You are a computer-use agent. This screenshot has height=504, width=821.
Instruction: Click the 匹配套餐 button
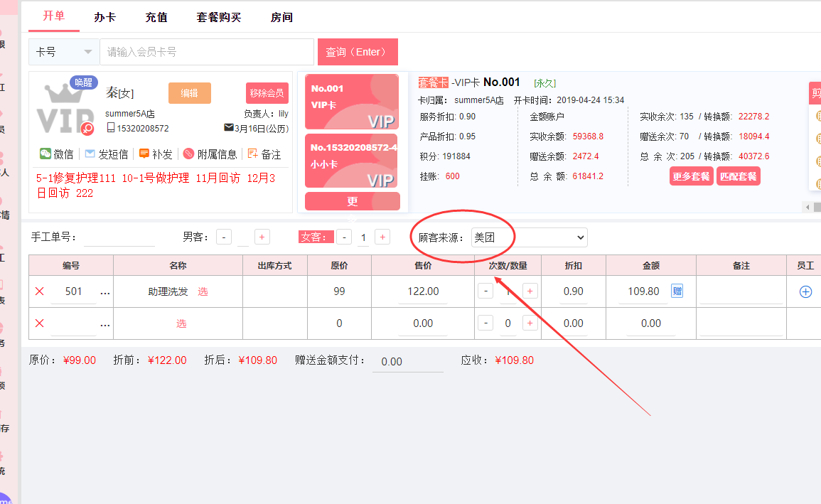[x=739, y=176]
